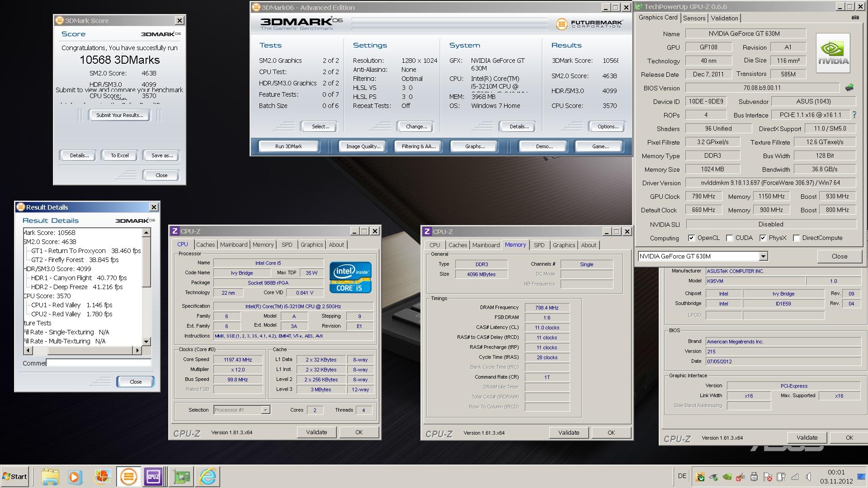
Task: Click the BIOS save chip icon in GPU-Z
Action: click(x=849, y=88)
